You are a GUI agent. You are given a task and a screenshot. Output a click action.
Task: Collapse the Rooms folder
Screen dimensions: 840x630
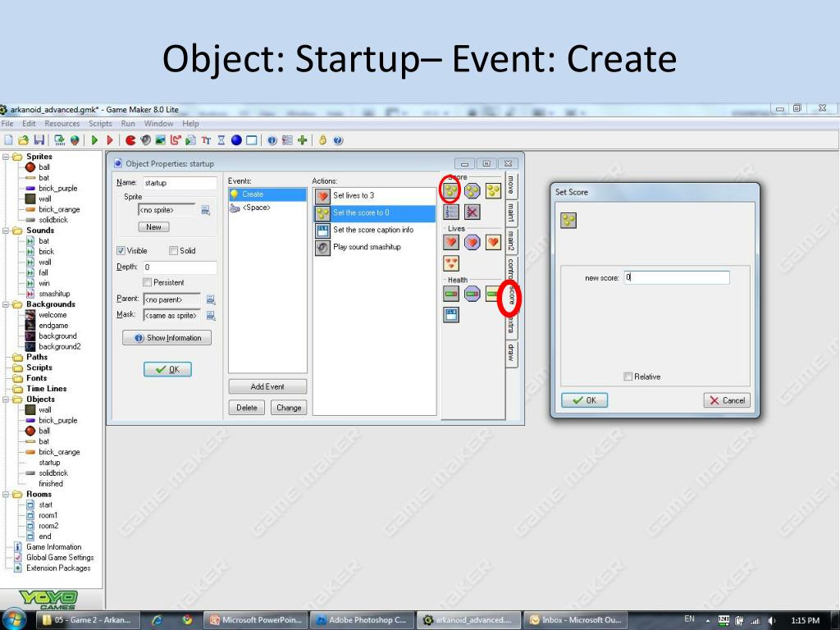pos(6,494)
